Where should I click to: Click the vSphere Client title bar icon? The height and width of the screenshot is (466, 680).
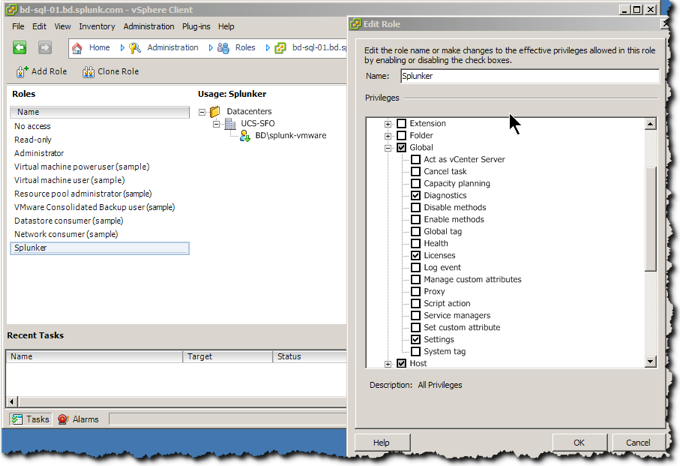tap(12, 10)
